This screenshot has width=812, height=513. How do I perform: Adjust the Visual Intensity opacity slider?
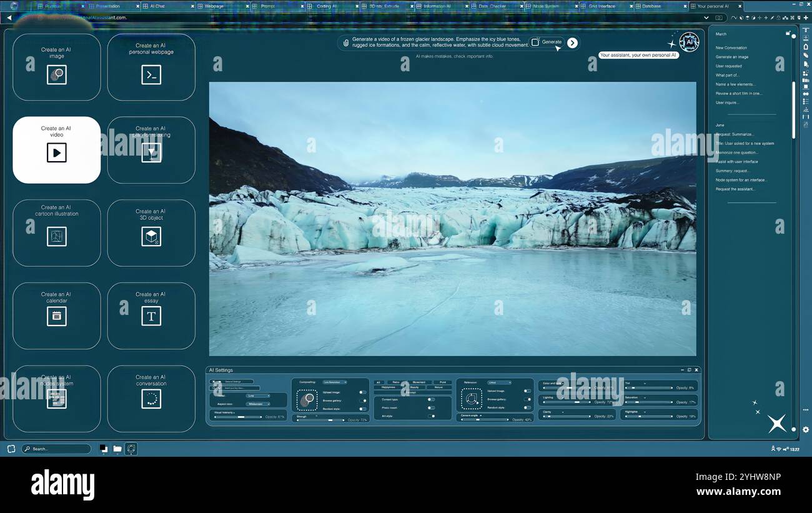pos(238,417)
